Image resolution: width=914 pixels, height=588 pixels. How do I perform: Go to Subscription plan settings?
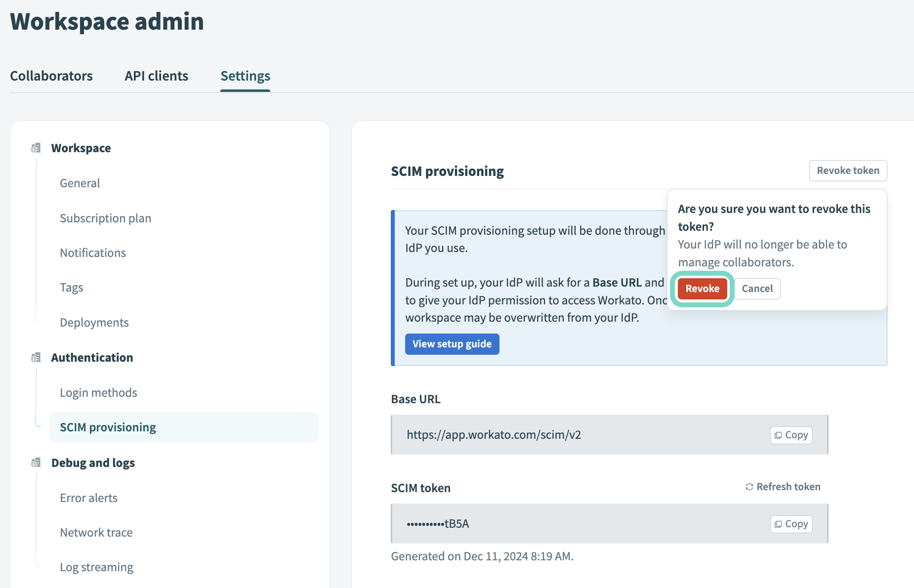point(105,218)
